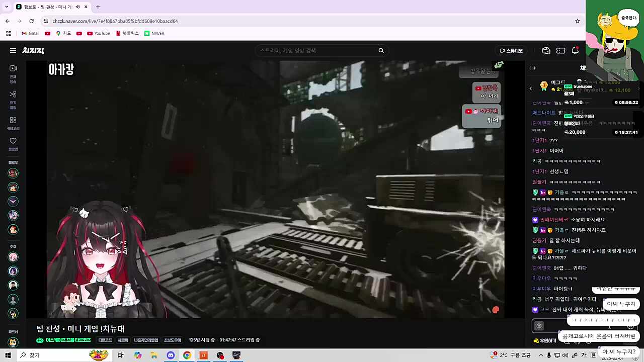Viewport: 644px width, 362px height.
Task: Click the search magnifier icon
Action: point(381,51)
